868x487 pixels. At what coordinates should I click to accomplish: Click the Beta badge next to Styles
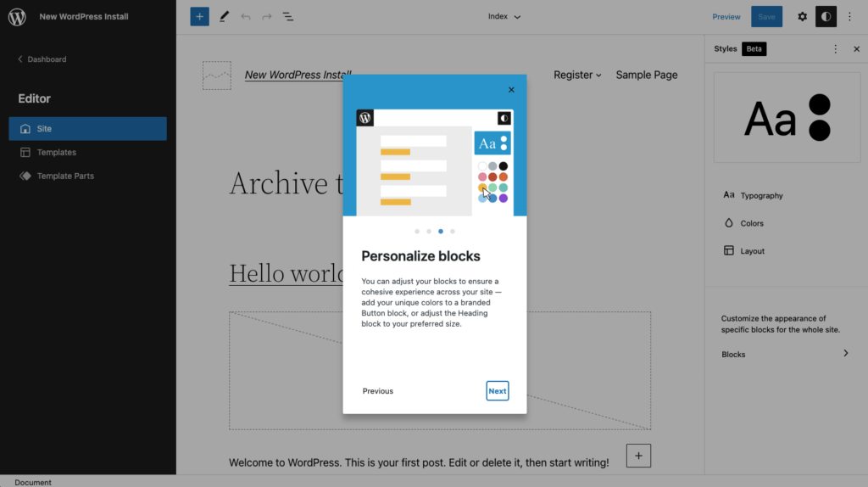(754, 48)
